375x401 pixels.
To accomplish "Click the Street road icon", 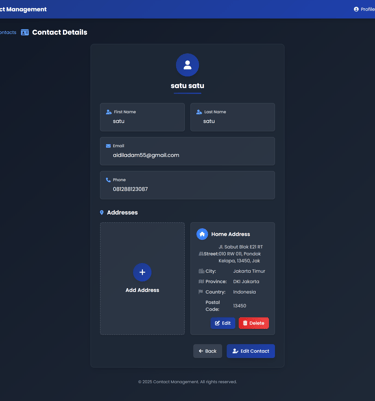I will pyautogui.click(x=201, y=254).
